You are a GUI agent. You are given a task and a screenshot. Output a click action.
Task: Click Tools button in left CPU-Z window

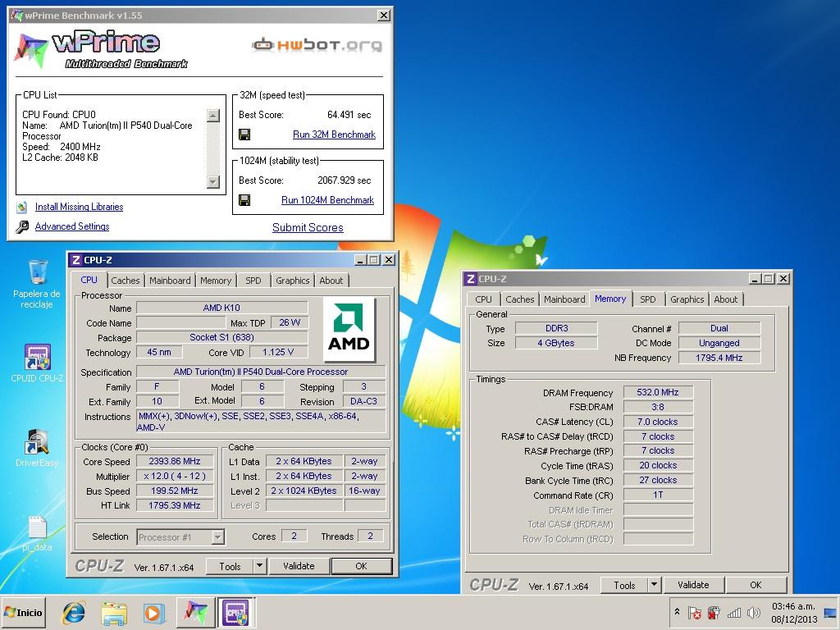pos(230,566)
